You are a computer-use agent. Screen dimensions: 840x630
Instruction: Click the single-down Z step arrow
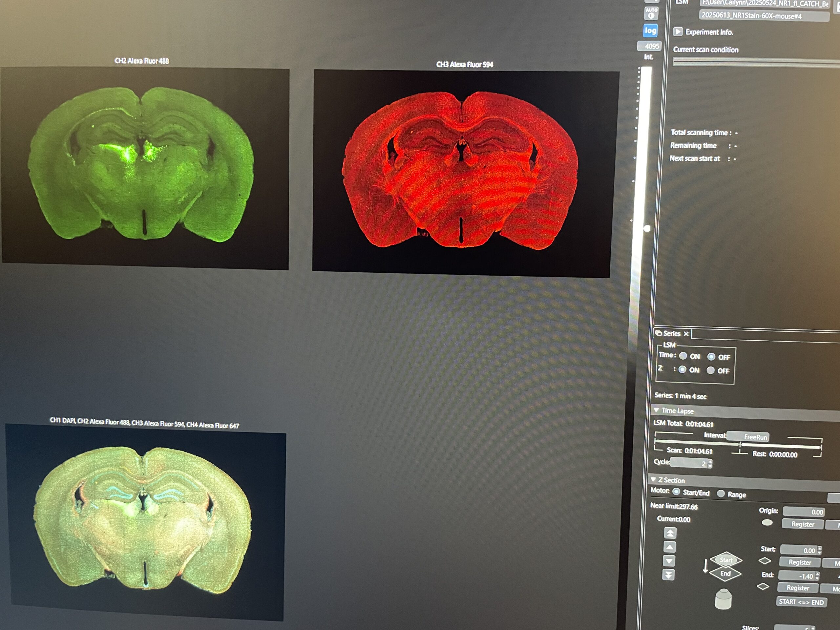[x=669, y=561]
